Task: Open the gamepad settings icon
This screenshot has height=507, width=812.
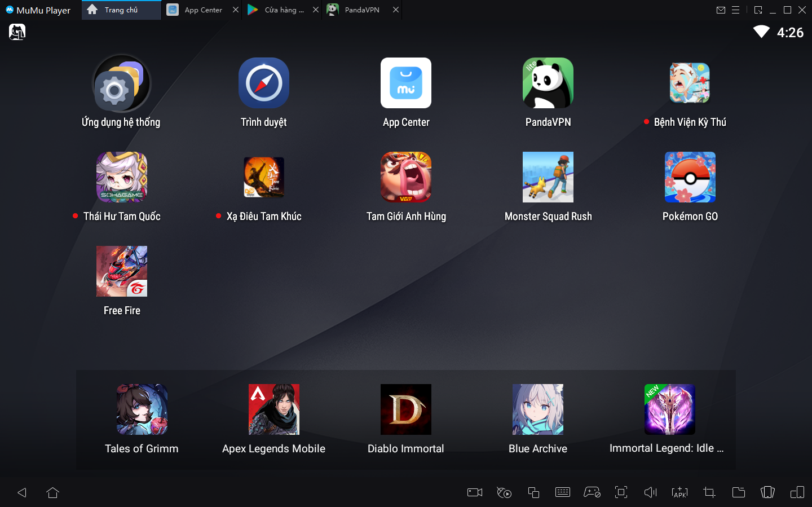Action: 592,492
